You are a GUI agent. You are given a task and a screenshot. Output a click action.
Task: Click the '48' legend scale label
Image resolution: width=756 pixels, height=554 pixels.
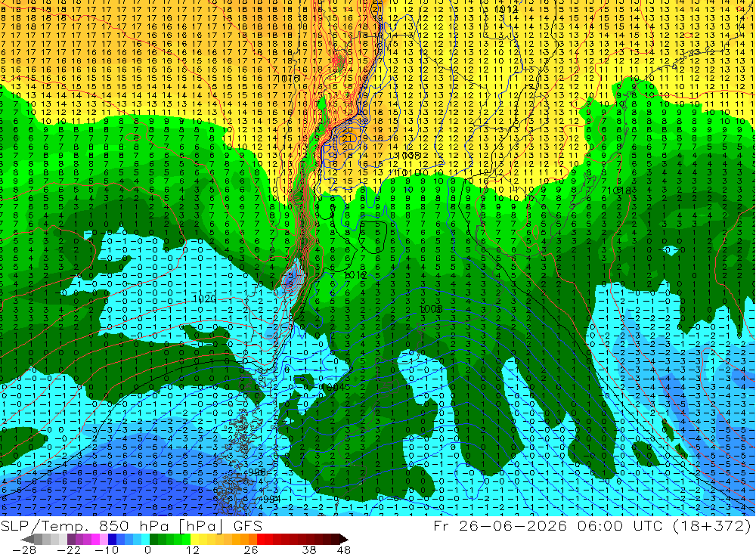click(x=343, y=550)
